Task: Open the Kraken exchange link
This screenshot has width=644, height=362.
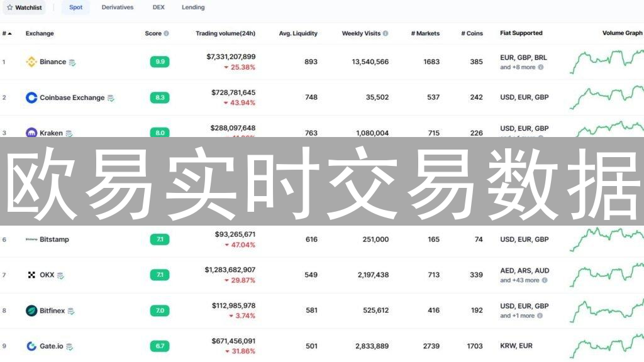Action: click(x=51, y=133)
